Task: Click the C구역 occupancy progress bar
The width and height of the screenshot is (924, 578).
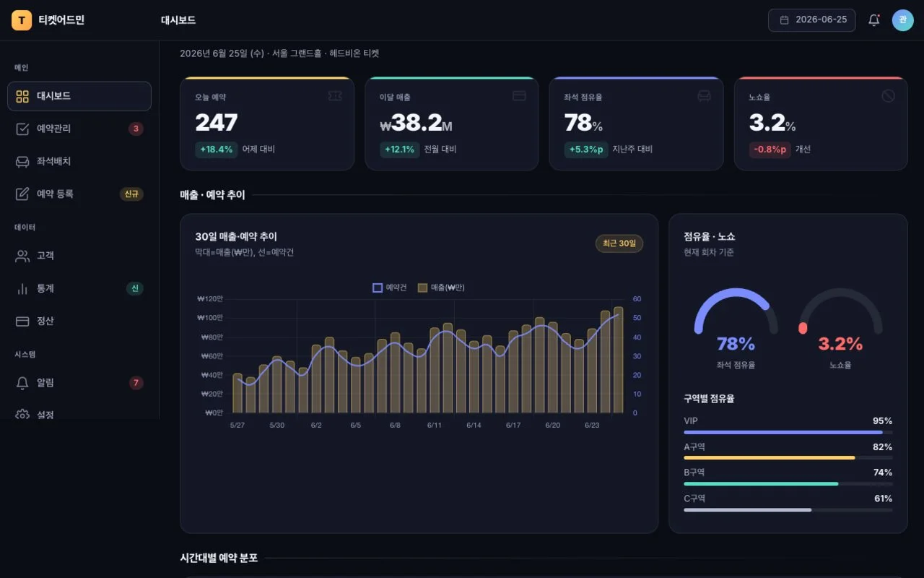Action: coord(788,510)
